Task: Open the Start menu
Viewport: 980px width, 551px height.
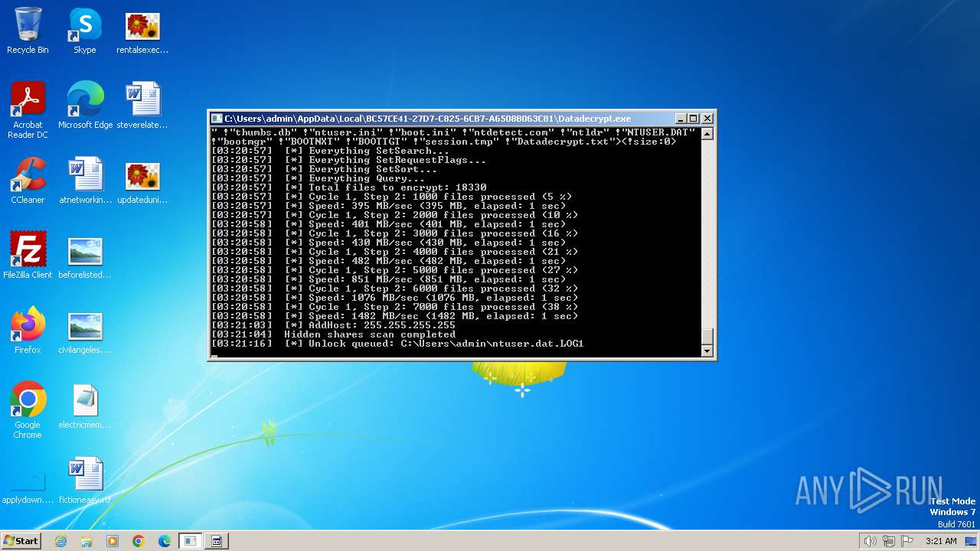Action: pyautogui.click(x=21, y=540)
